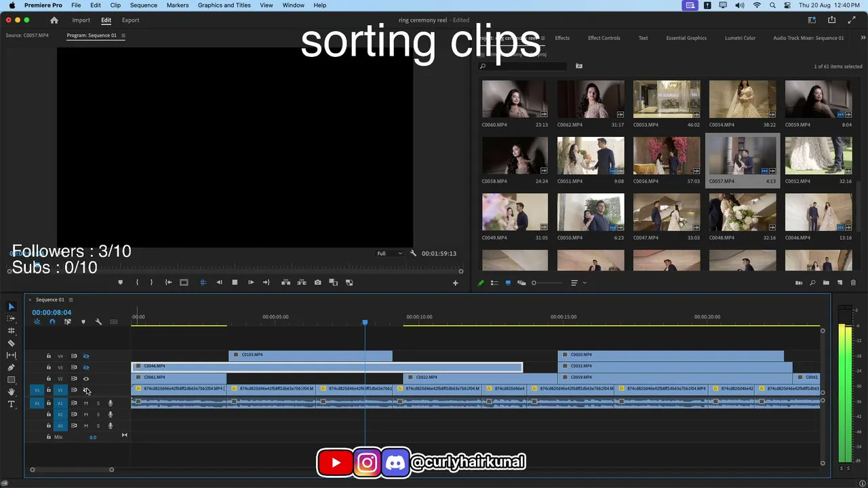Image resolution: width=868 pixels, height=488 pixels.
Task: Click the timeline playhead marker
Action: 365,323
